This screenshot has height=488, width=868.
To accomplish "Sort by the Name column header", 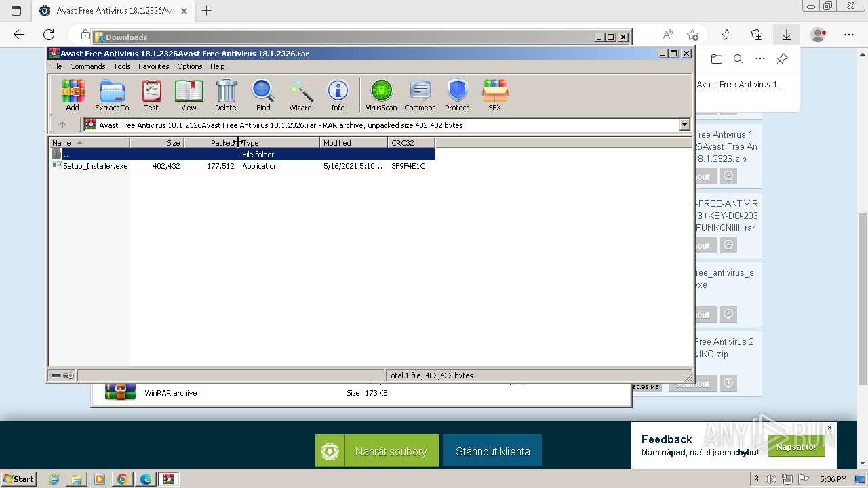I will (x=90, y=143).
